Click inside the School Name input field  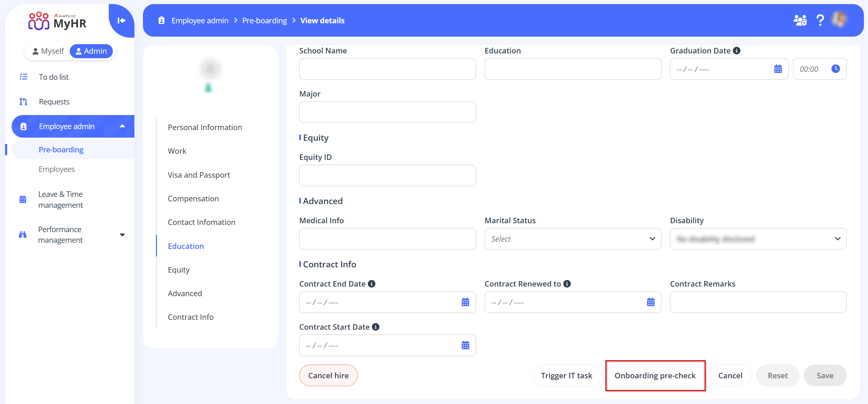387,69
